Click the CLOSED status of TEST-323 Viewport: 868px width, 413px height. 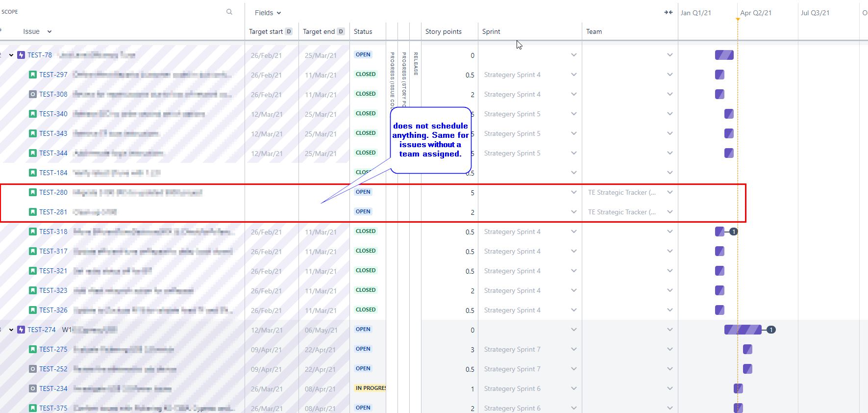click(x=366, y=290)
